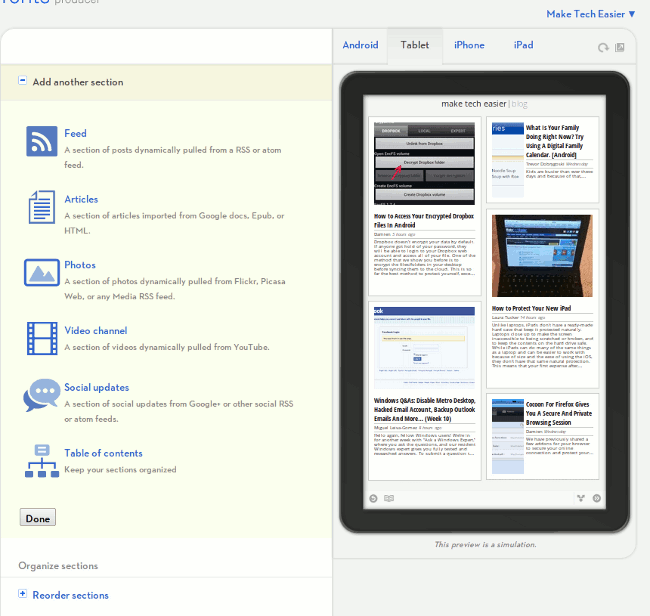Viewport: 650px width, 616px height.
Task: Click the back arrow icon in tablet preview
Action: tap(373, 498)
